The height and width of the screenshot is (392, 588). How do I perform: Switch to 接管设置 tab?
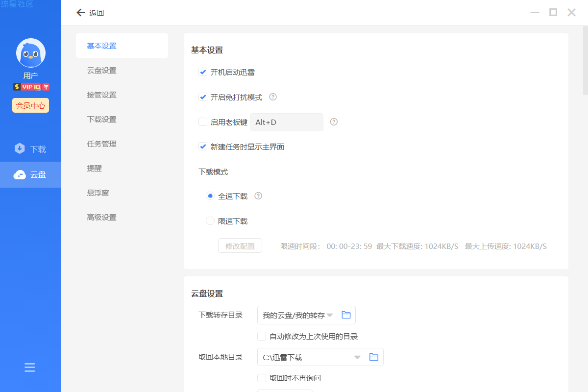(122, 95)
